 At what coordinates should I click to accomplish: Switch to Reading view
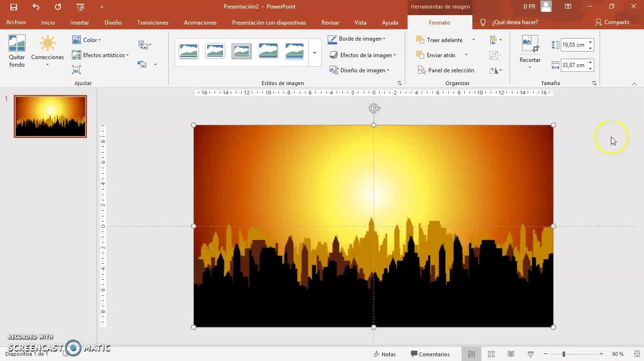tap(511, 354)
